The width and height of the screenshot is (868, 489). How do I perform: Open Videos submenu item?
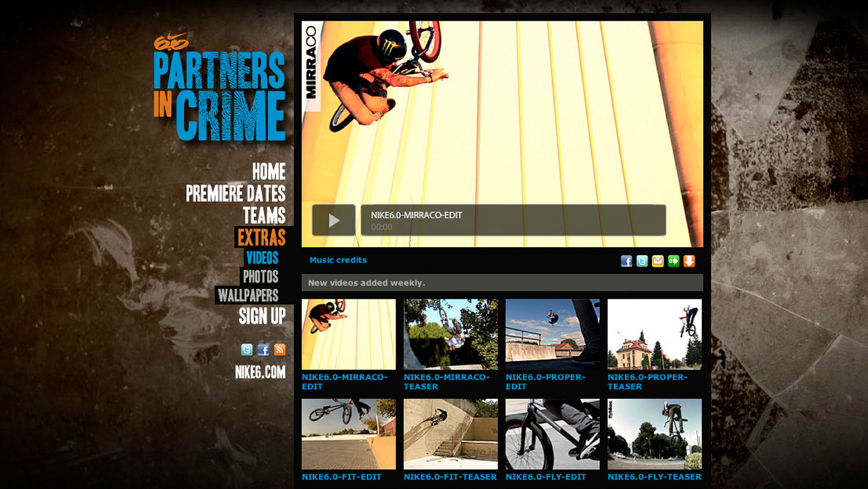tap(262, 258)
